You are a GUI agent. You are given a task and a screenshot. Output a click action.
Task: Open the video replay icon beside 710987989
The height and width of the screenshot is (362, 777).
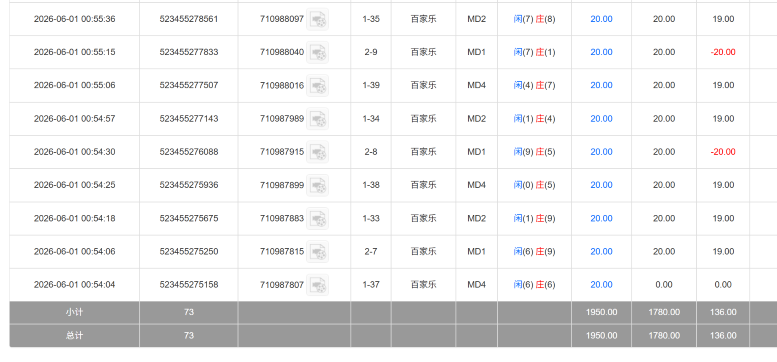(x=317, y=119)
